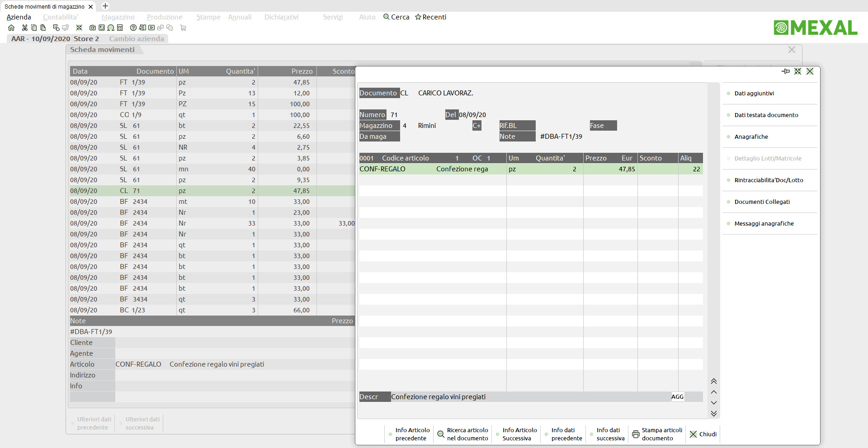Click the Paste icon in the toolbar
The width and height of the screenshot is (868, 448).
coord(43,28)
